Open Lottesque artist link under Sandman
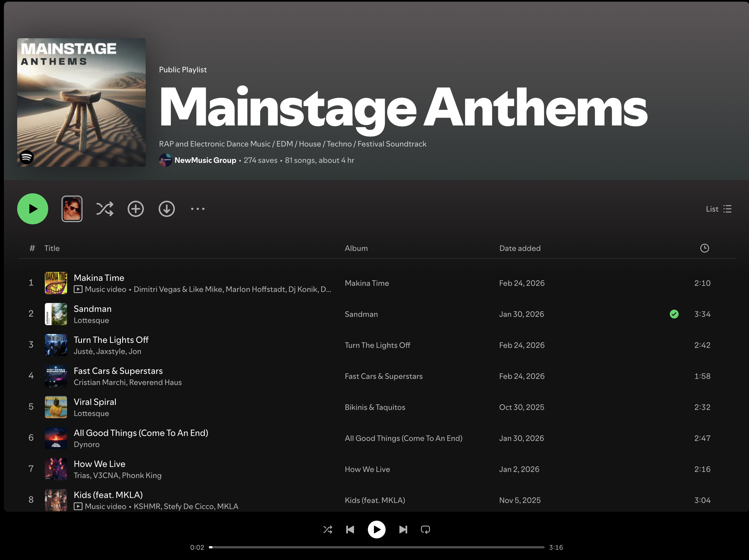Screen dimensions: 749x560 (x=91, y=320)
